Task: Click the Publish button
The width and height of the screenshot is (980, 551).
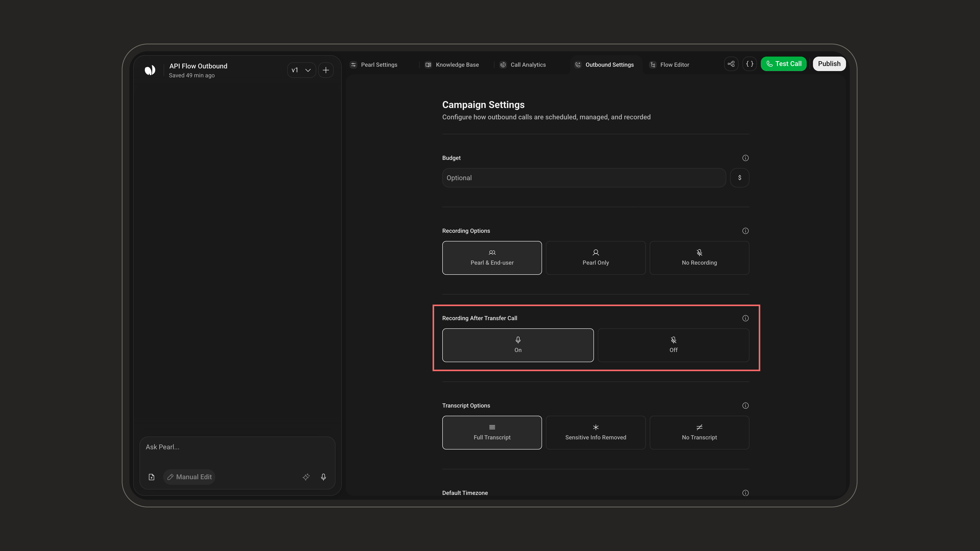Action: (829, 64)
